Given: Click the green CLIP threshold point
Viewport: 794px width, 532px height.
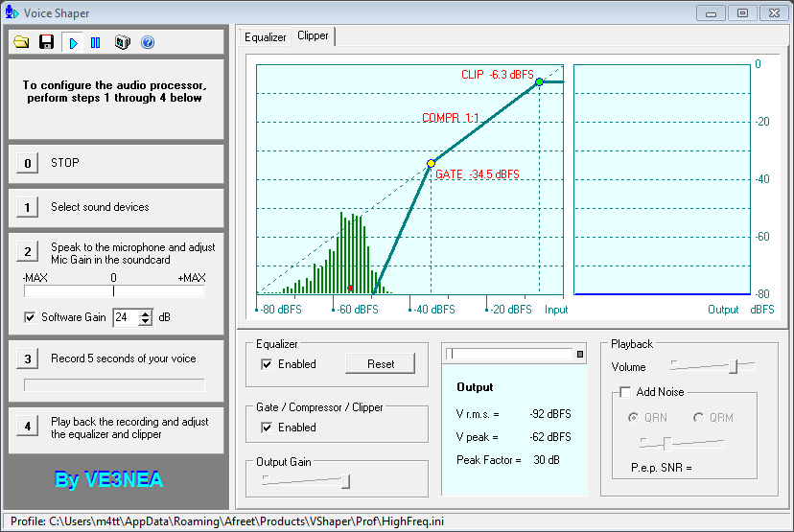Looking at the screenshot, I should point(539,82).
